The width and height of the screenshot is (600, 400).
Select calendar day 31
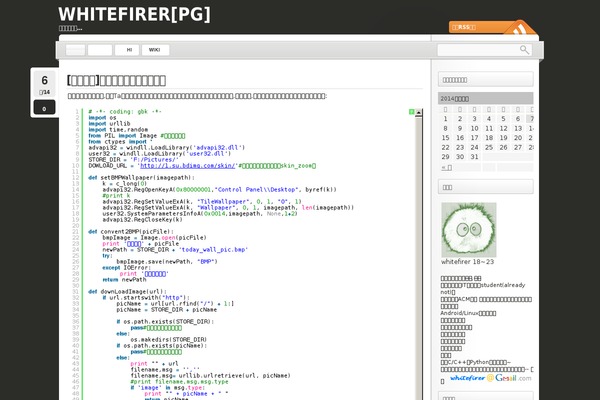coord(474,157)
